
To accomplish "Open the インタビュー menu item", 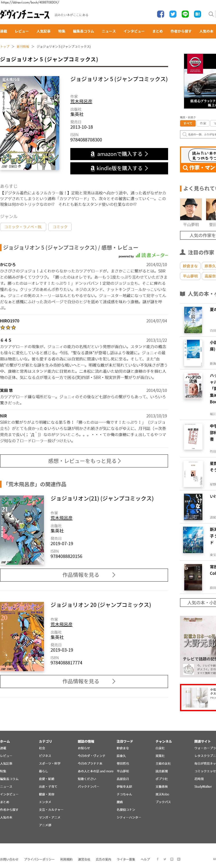I will point(134,31).
